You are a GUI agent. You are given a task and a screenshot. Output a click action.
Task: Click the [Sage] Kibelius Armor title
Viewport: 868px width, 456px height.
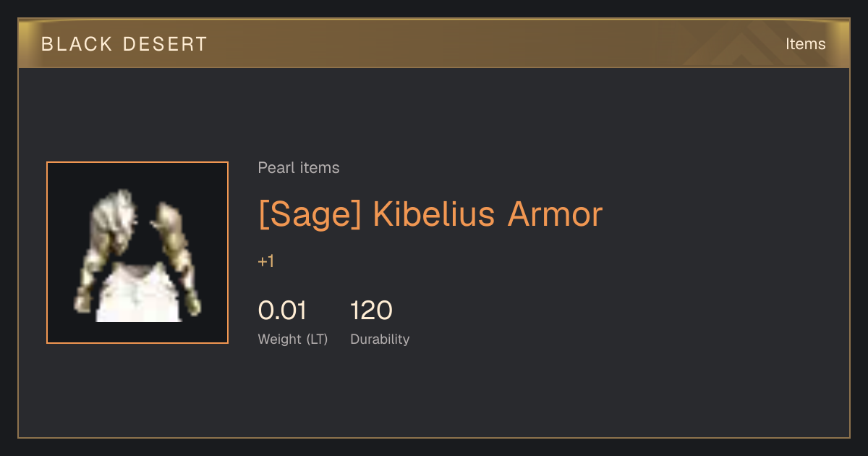[x=430, y=214]
